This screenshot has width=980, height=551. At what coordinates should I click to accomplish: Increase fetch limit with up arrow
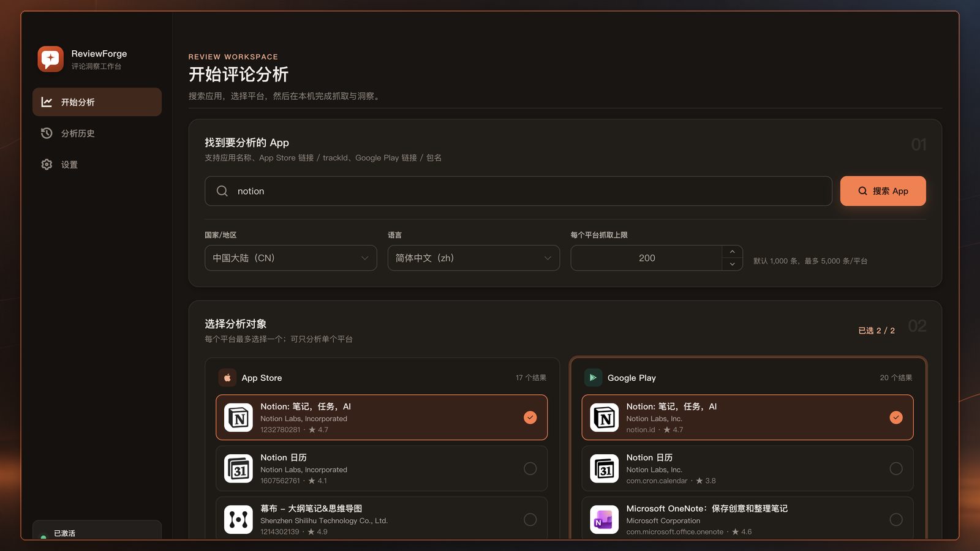pyautogui.click(x=732, y=252)
